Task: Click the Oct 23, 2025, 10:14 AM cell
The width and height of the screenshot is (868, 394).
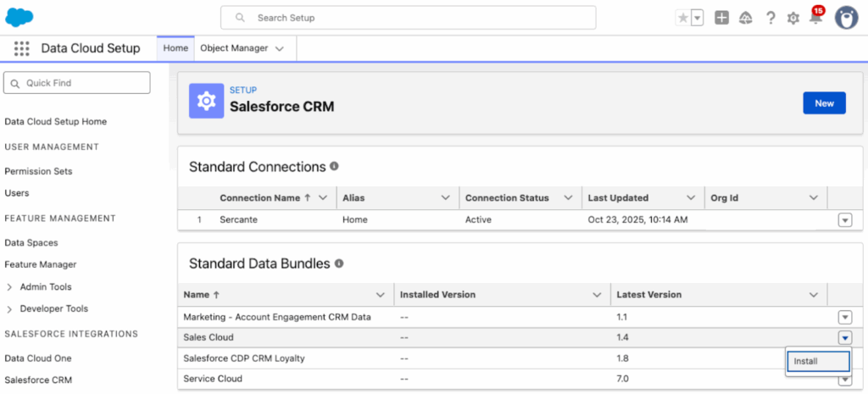Action: pos(637,219)
